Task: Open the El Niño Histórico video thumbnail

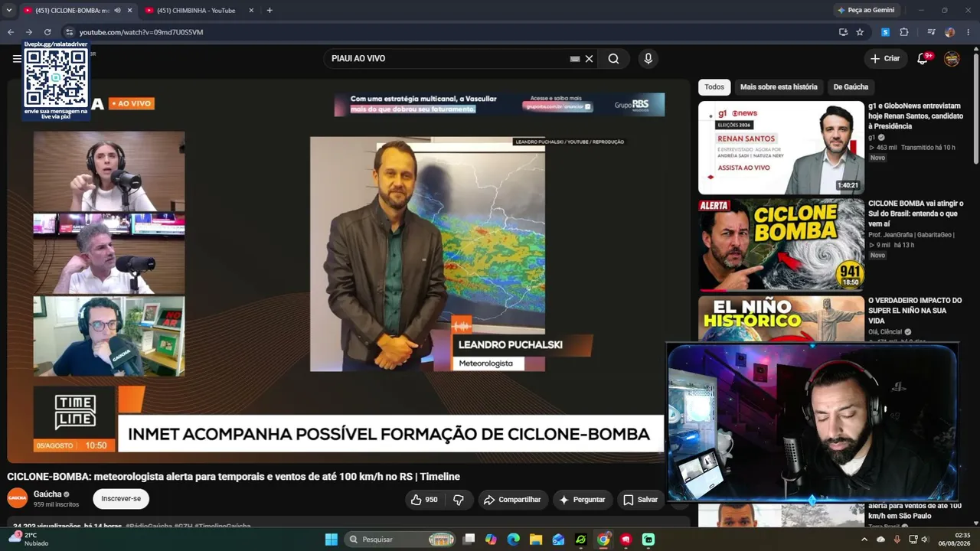Action: pos(781,319)
